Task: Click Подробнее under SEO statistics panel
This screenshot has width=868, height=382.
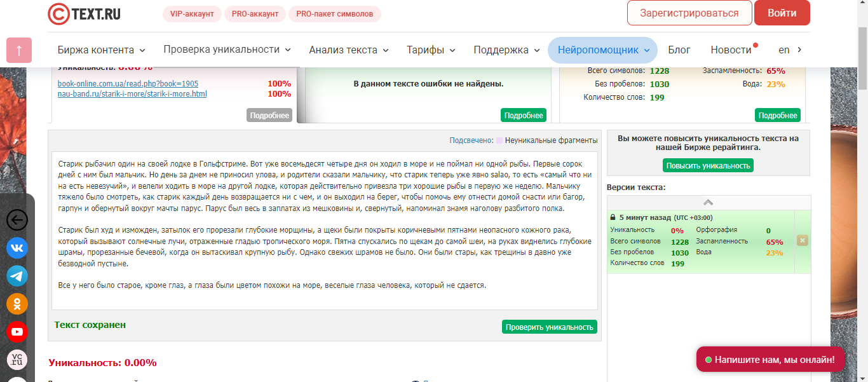Action: [x=778, y=115]
